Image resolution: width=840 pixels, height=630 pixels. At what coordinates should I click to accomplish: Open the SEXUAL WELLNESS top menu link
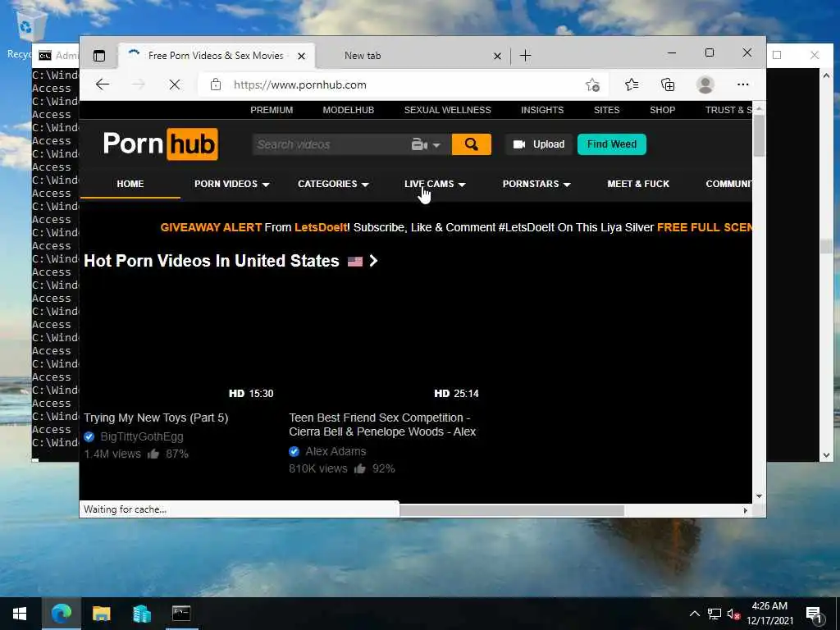click(x=447, y=110)
